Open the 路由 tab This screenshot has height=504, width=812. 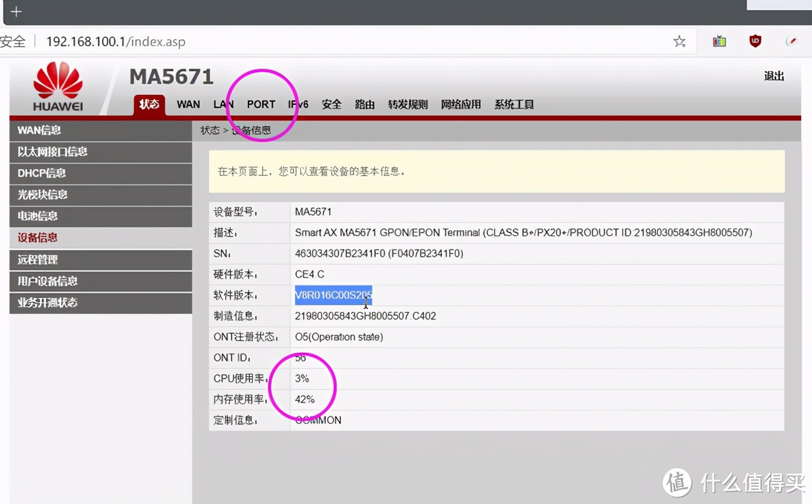tap(365, 105)
